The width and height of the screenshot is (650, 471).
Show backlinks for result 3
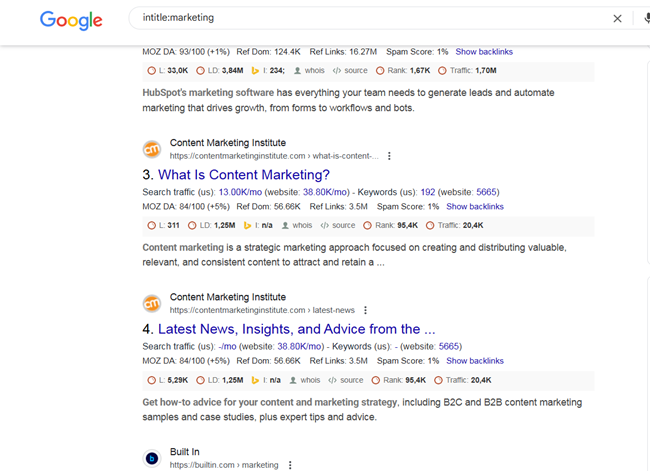pos(475,206)
